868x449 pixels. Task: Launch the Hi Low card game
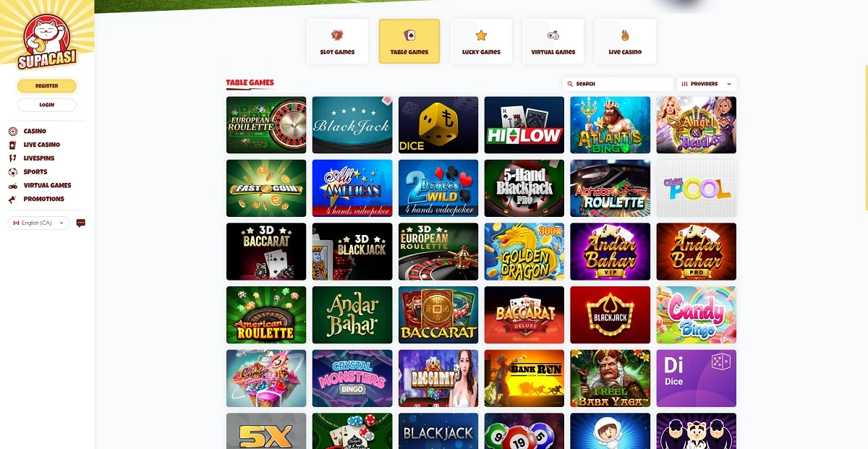pos(524,125)
